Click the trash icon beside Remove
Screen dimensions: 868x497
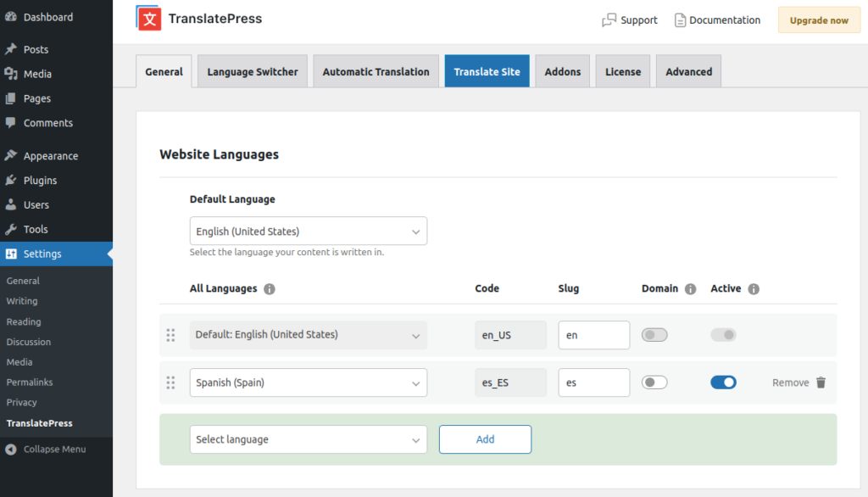click(x=821, y=383)
